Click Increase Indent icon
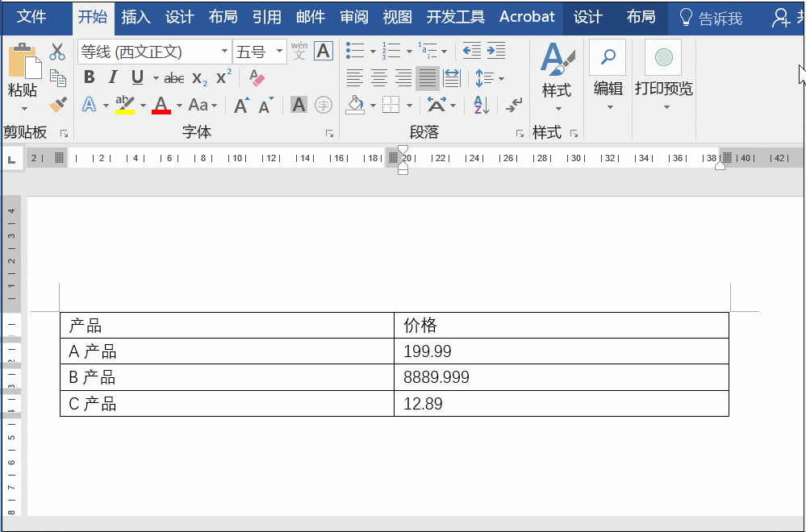806x532 pixels. pyautogui.click(x=496, y=51)
